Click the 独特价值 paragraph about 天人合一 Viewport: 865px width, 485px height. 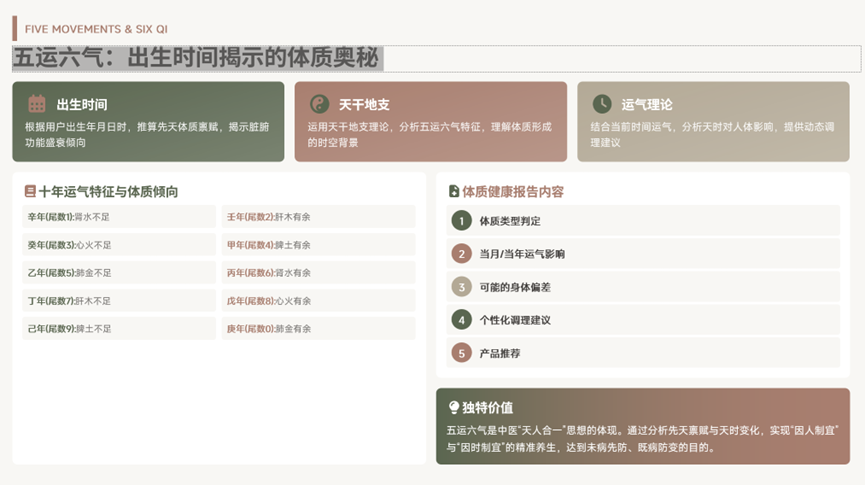642,438
